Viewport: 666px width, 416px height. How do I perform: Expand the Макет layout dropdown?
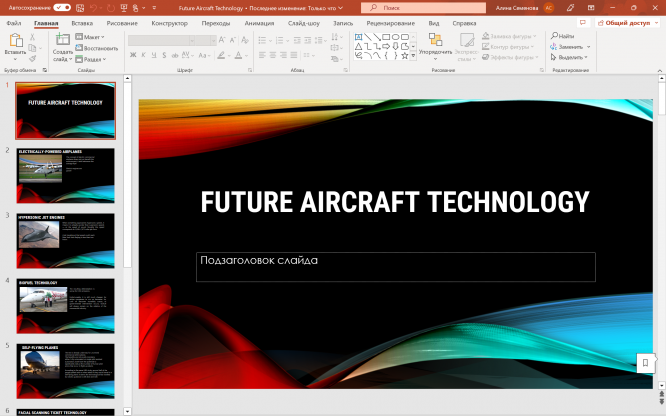pos(94,37)
